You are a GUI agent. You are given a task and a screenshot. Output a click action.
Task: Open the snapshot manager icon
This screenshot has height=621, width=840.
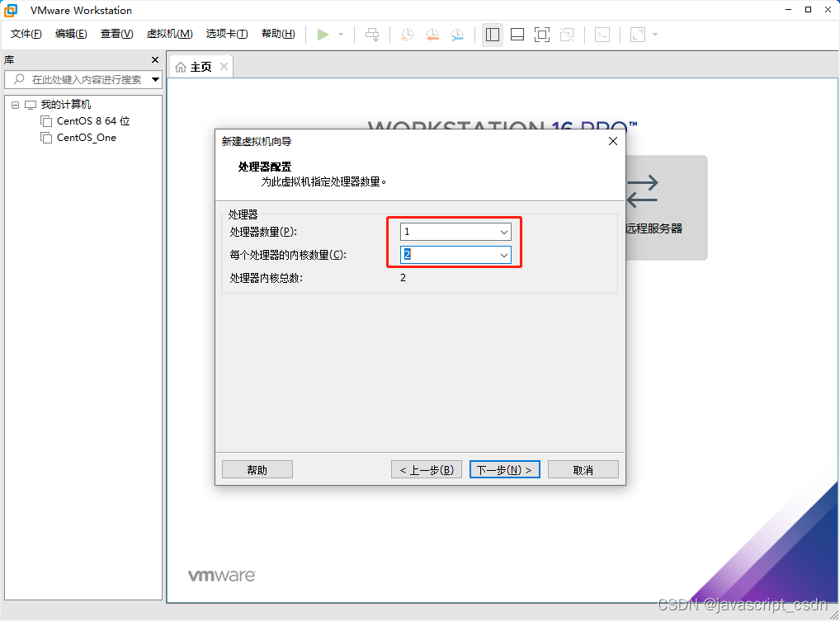point(457,35)
